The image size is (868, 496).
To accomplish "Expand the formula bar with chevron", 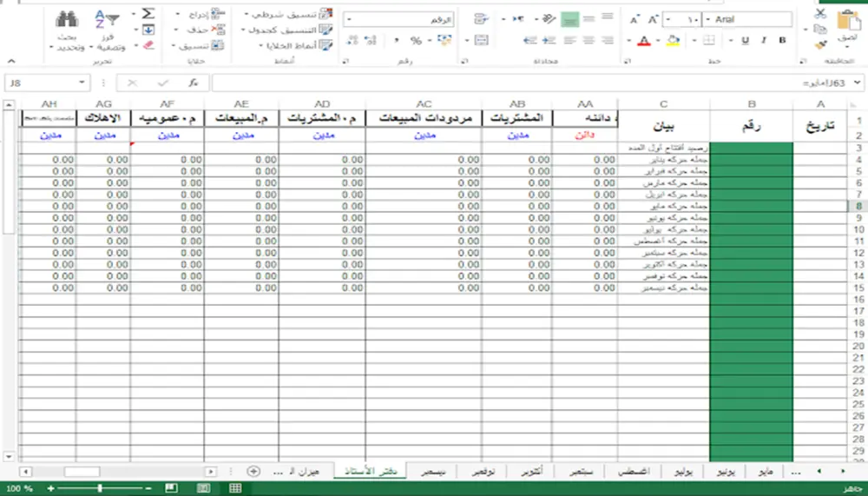I will (x=857, y=83).
